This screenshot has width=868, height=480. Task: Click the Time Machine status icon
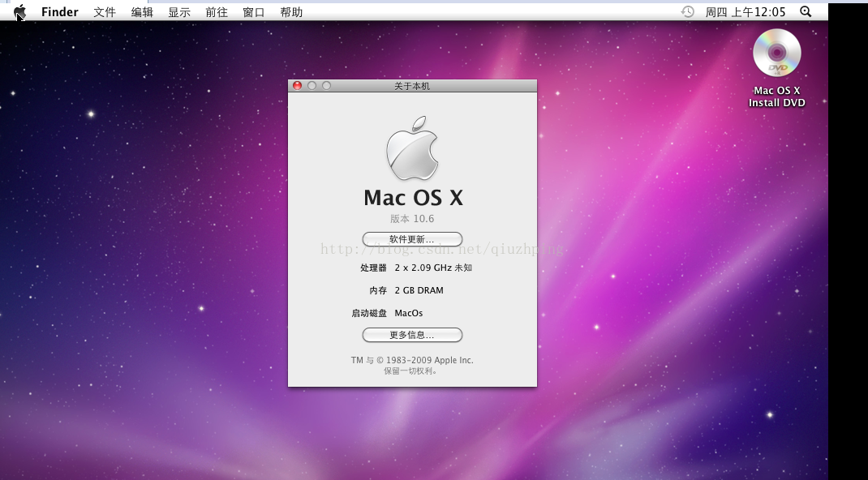pos(687,11)
